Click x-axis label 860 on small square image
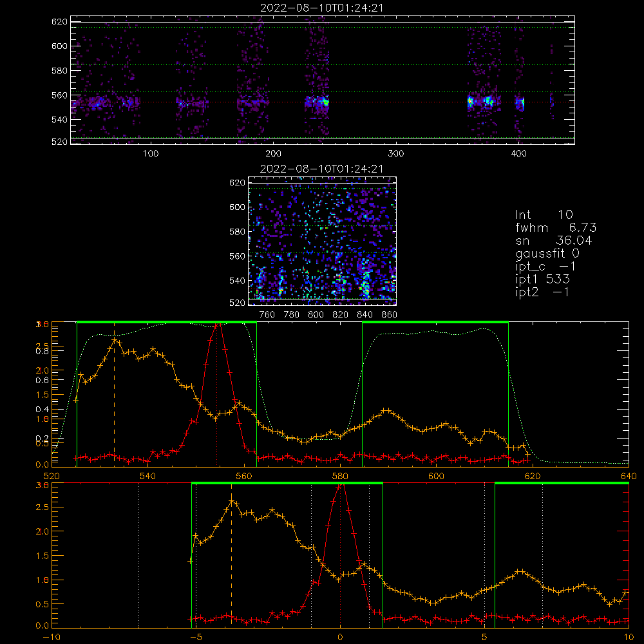The height and width of the screenshot is (644, 644). tap(390, 315)
